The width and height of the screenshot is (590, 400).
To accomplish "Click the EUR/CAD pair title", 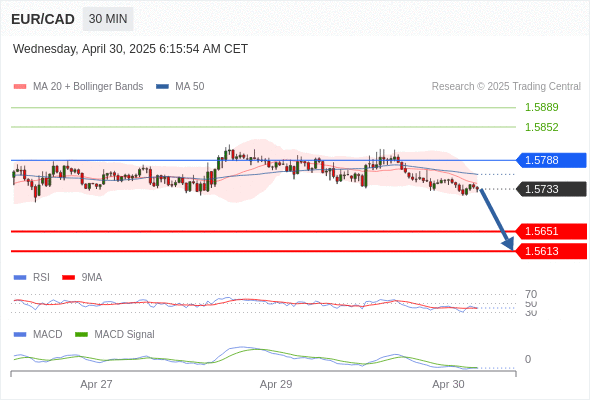I will [x=43, y=19].
